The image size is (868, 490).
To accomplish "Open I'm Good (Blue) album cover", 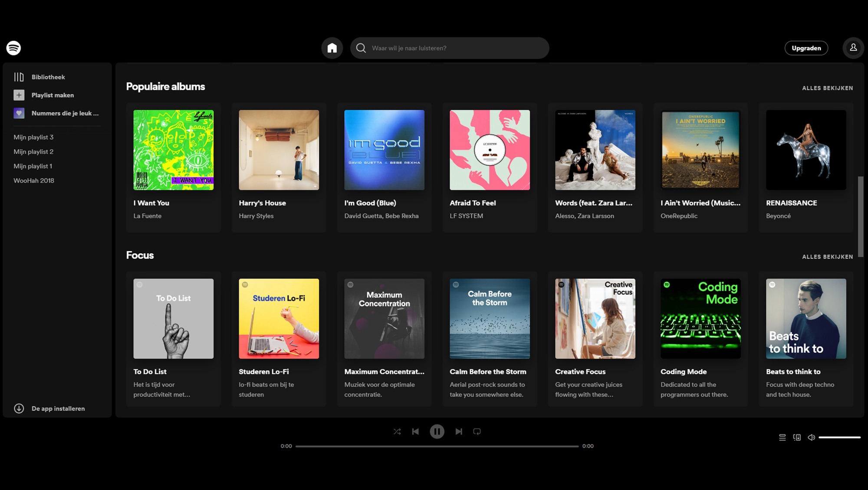I will point(384,150).
